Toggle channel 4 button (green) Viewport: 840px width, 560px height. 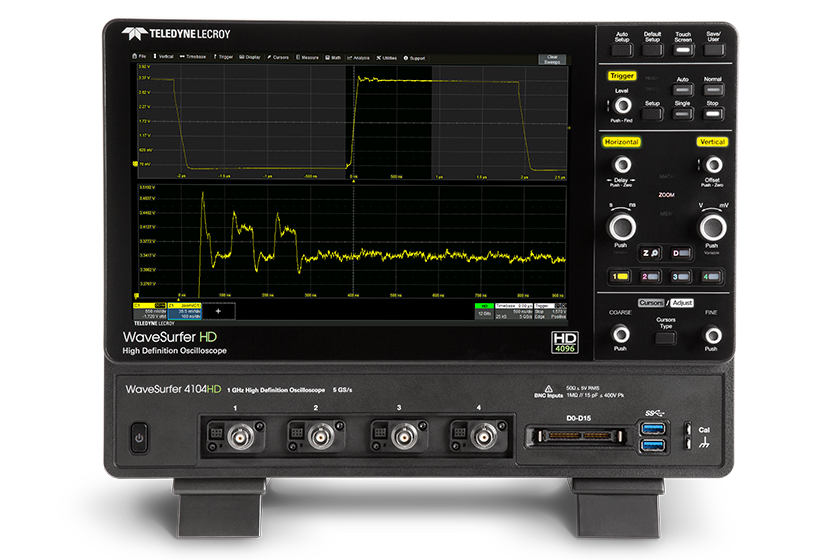point(712,277)
